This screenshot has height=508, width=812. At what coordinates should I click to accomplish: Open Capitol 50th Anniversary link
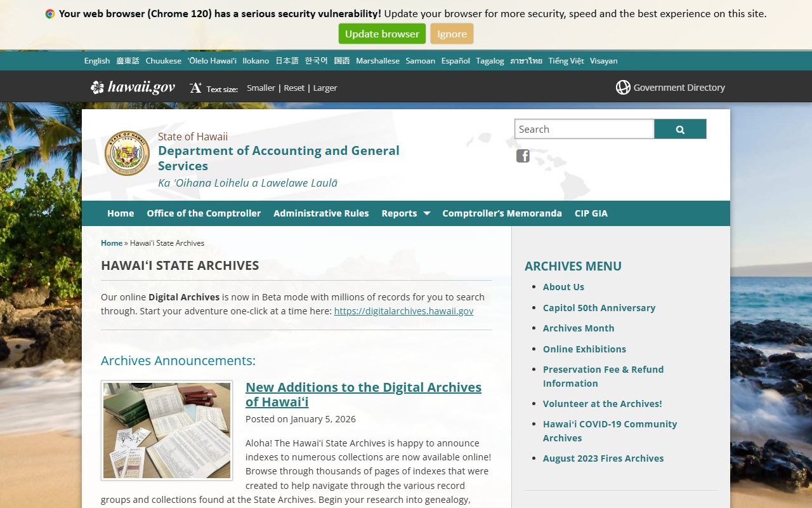click(x=599, y=308)
